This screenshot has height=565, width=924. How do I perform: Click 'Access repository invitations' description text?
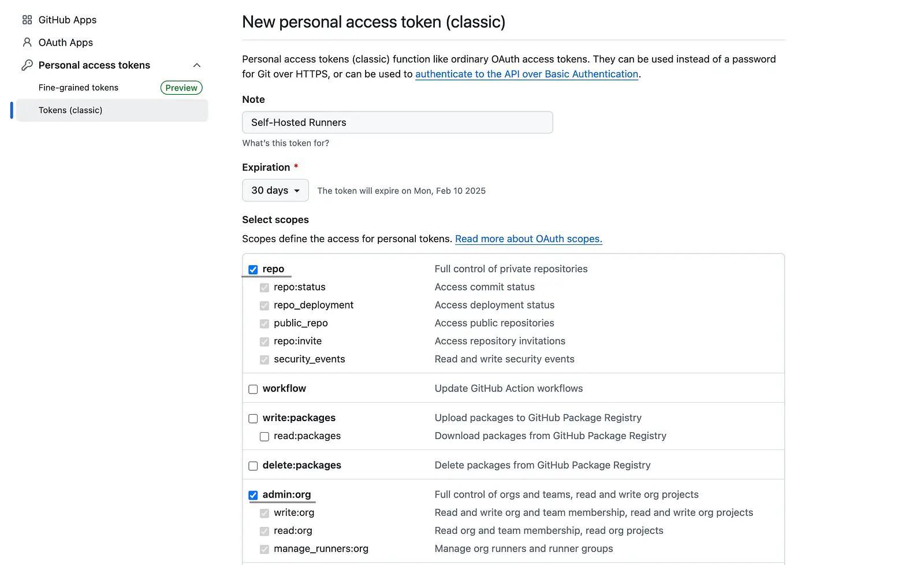pyautogui.click(x=500, y=341)
